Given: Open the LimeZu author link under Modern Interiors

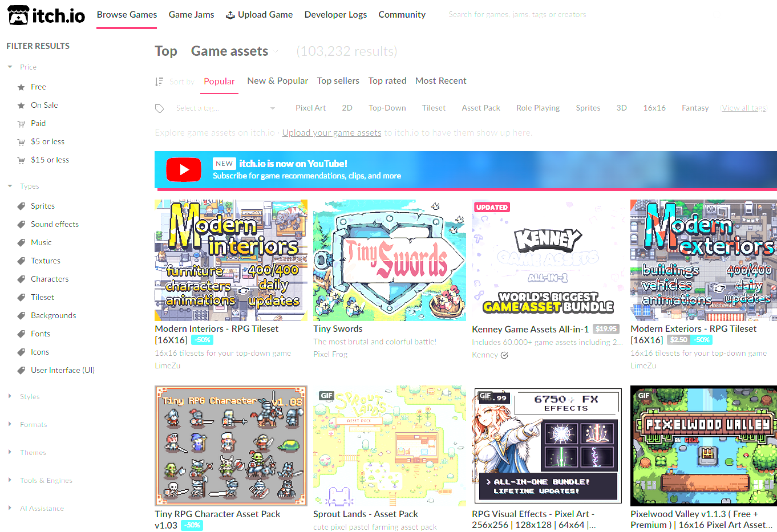Looking at the screenshot, I should (168, 366).
